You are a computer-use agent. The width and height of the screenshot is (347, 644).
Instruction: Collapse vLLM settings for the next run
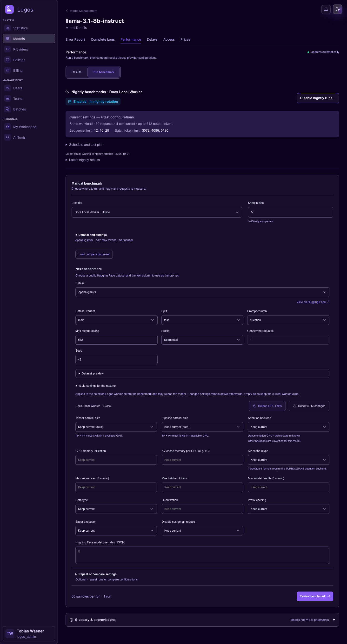96,386
